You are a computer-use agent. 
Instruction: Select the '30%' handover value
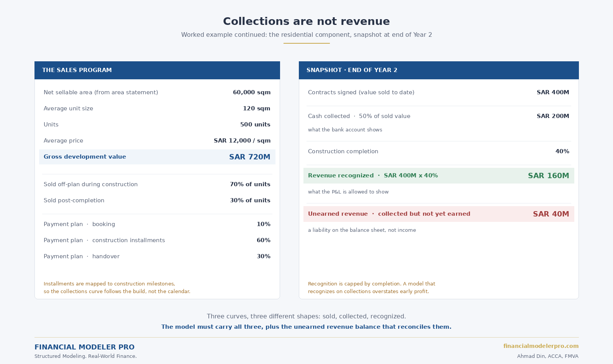(x=264, y=256)
